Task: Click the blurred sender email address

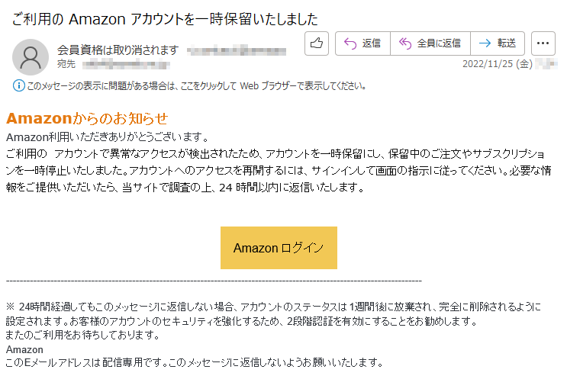Action: (237, 50)
